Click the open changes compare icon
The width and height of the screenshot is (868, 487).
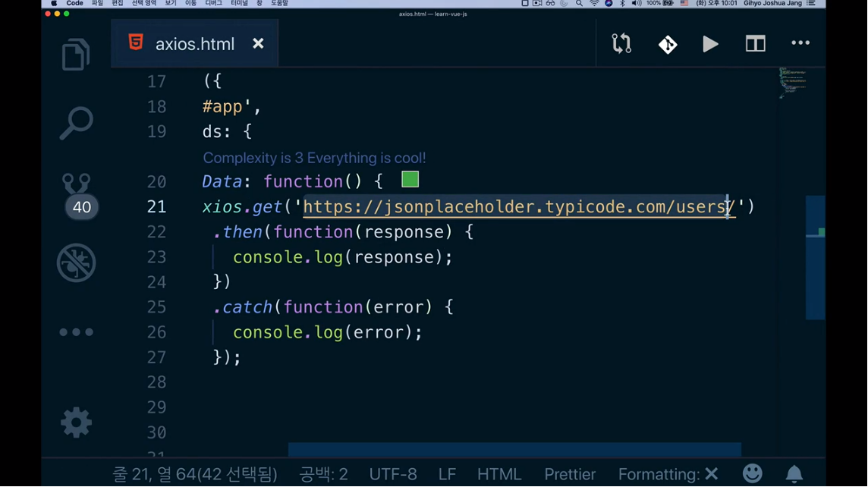(621, 44)
